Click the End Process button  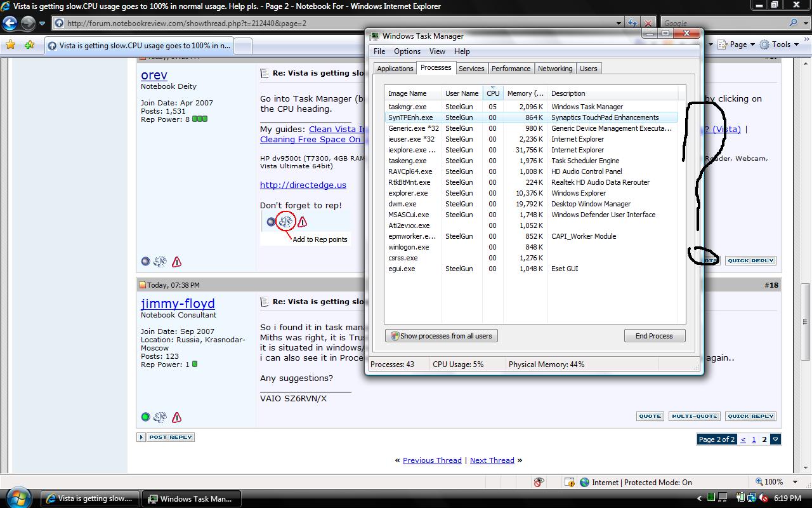tap(654, 336)
